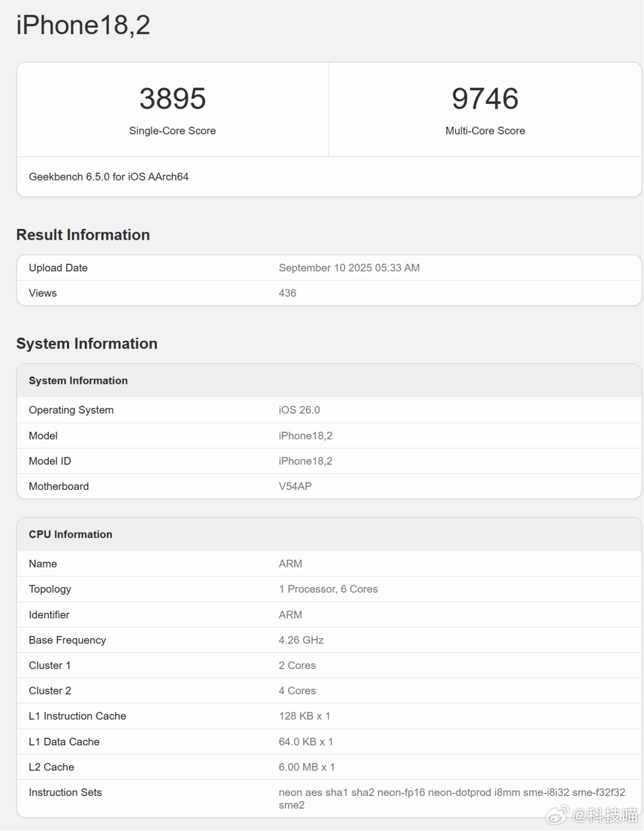Click the Name row label
Viewport: 644px width, 831px height.
point(43,564)
